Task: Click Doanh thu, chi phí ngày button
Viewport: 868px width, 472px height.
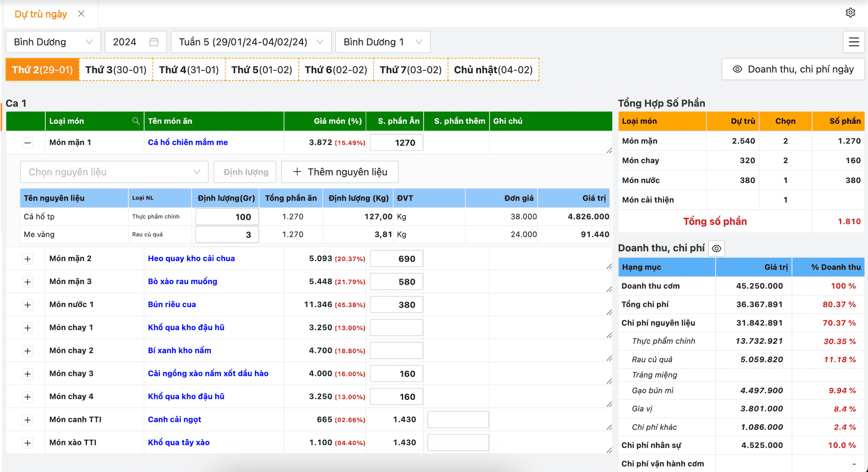Action: (x=793, y=70)
